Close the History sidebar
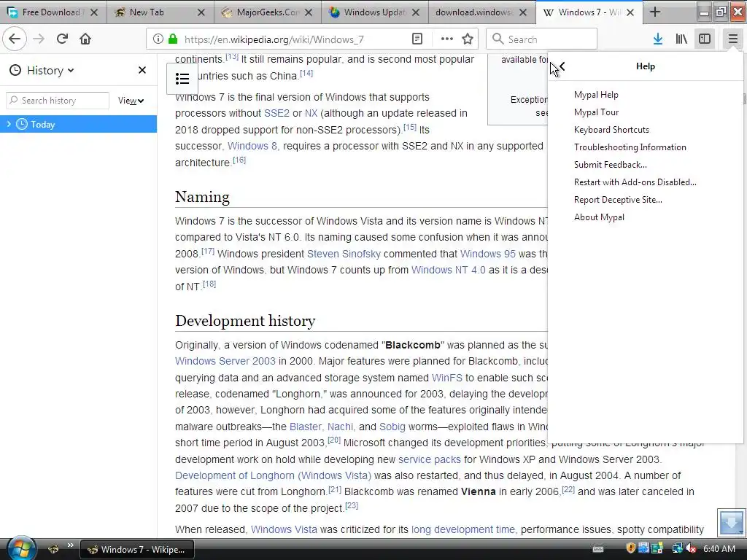Image resolution: width=747 pixels, height=560 pixels. [142, 71]
